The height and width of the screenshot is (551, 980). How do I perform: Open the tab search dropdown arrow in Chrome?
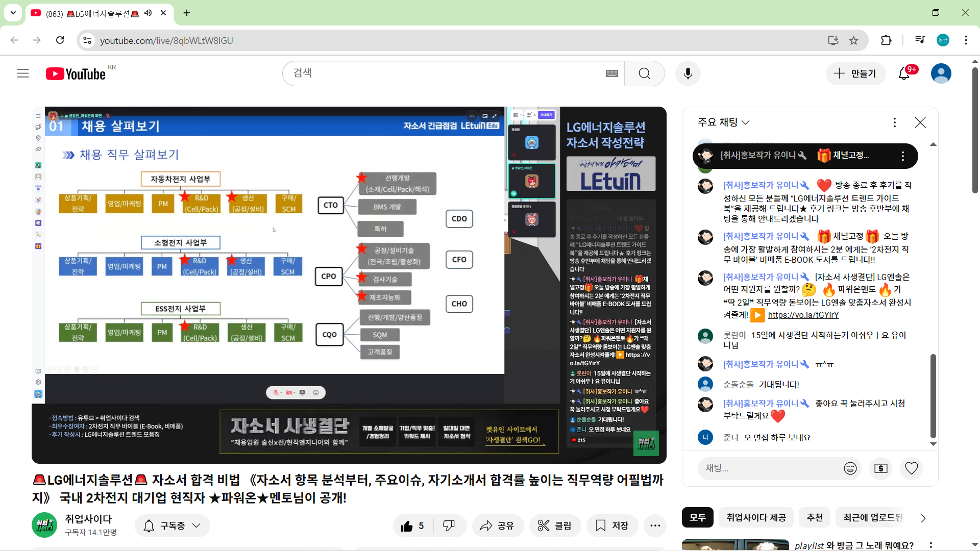pyautogui.click(x=13, y=13)
